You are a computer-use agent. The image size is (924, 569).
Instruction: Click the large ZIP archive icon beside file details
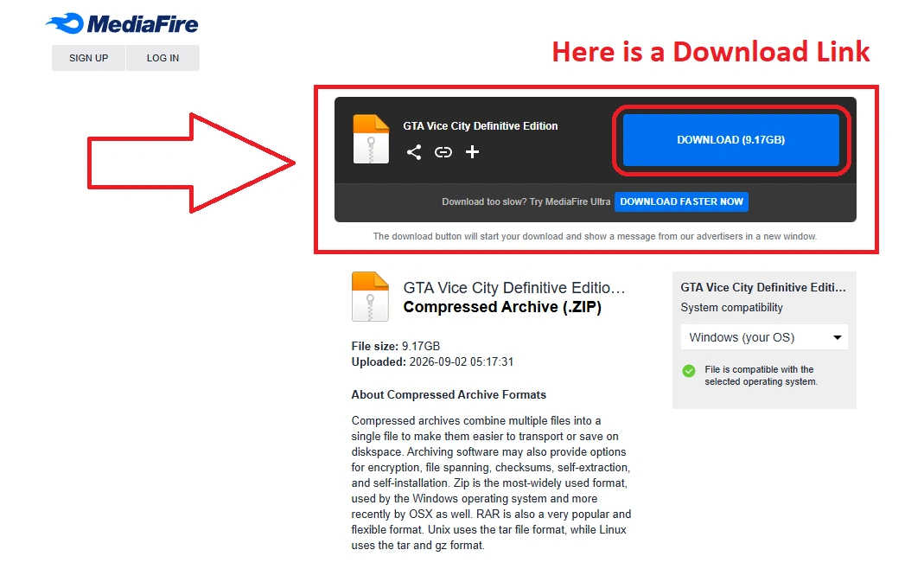click(x=370, y=297)
